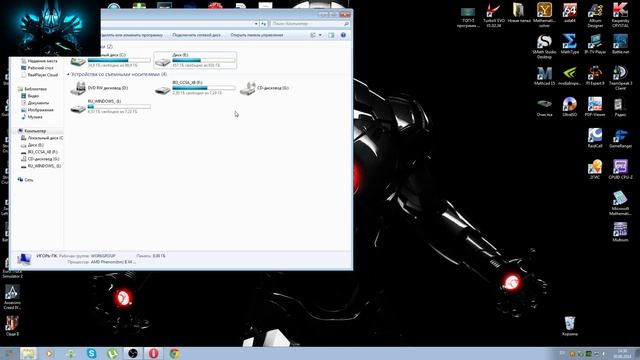This screenshot has height=360, width=640.
Task: Select RU_WINDOWS drive in navigation tree
Action: 41,166
